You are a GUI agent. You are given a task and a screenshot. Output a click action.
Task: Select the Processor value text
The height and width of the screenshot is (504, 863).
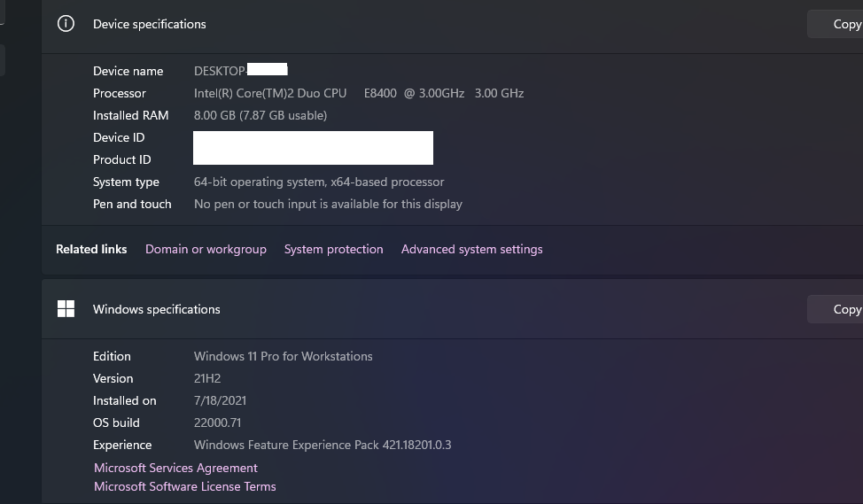(x=359, y=94)
